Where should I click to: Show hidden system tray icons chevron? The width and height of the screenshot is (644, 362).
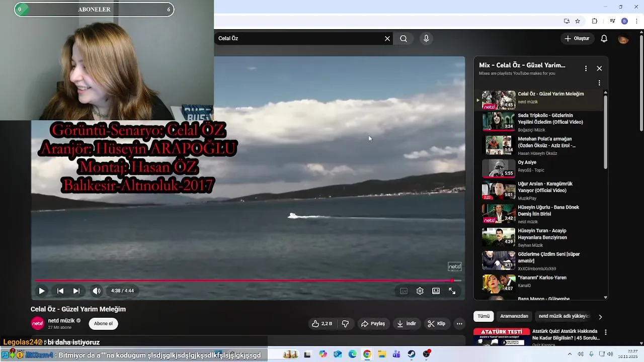[x=570, y=354]
